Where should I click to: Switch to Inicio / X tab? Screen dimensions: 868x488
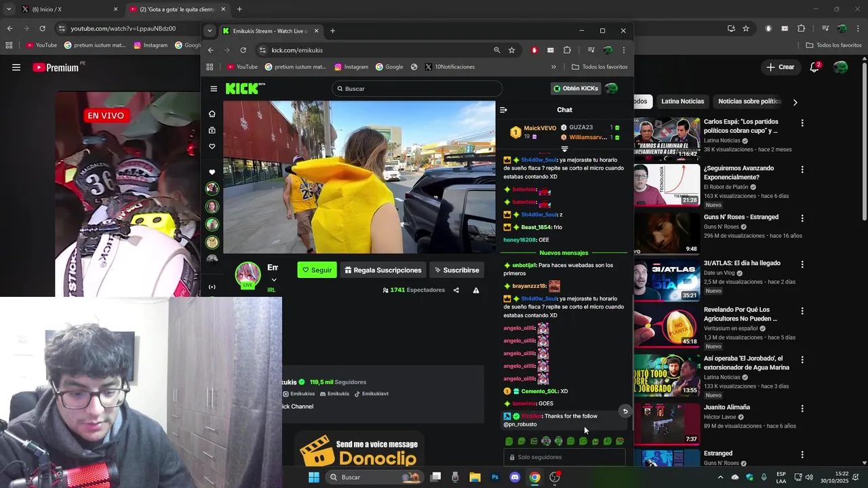69,9
